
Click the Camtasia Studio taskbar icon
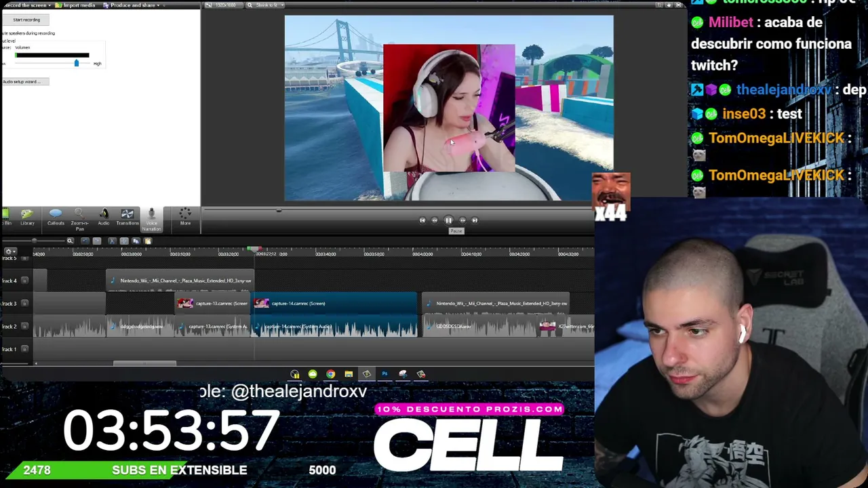coord(367,374)
